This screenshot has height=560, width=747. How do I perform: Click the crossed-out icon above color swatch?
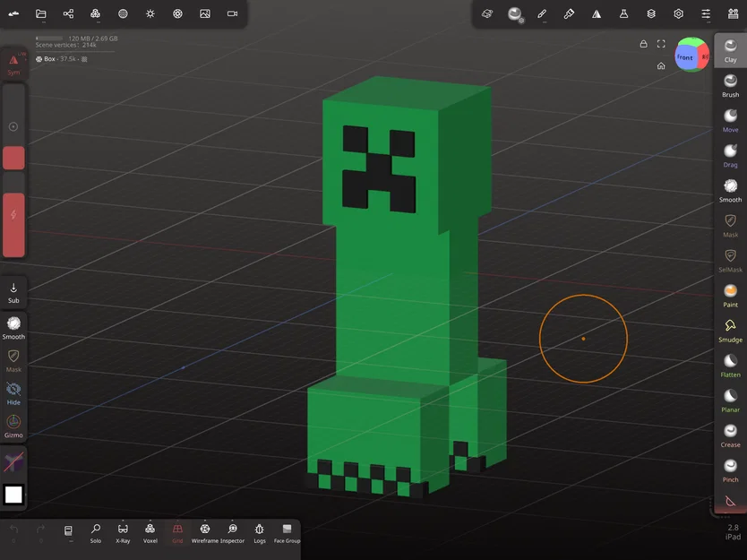[13, 461]
